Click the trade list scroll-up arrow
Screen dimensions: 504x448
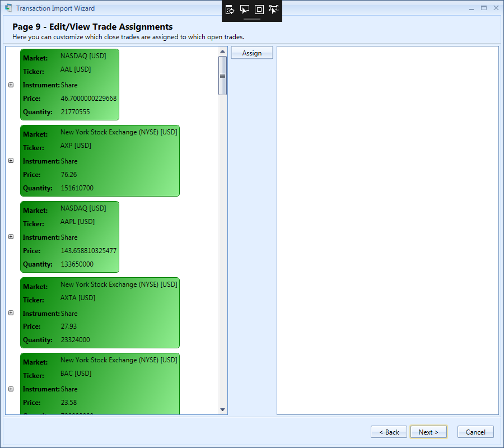[x=222, y=52]
